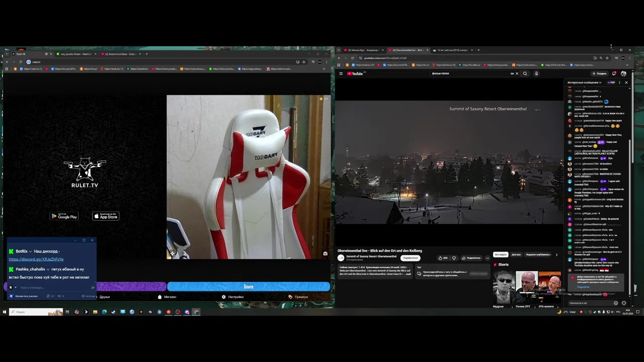Click the gift icon on Rulet.tv video
Screen dimensions: 644x362
tap(326, 253)
